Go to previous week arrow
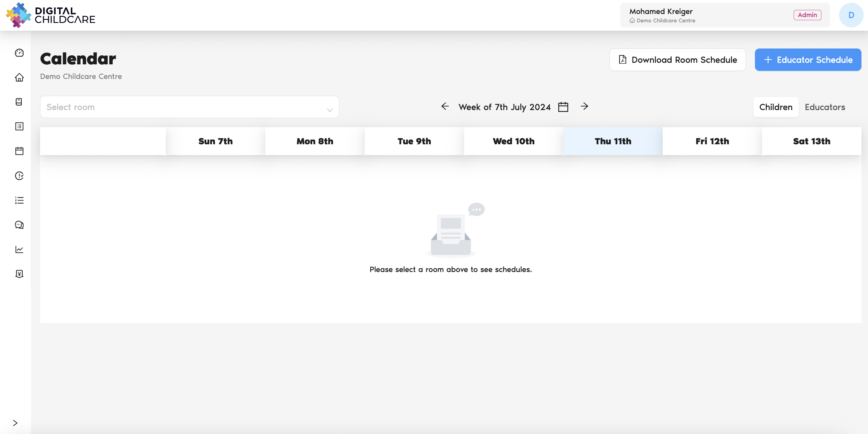The height and width of the screenshot is (434, 868). pyautogui.click(x=445, y=106)
